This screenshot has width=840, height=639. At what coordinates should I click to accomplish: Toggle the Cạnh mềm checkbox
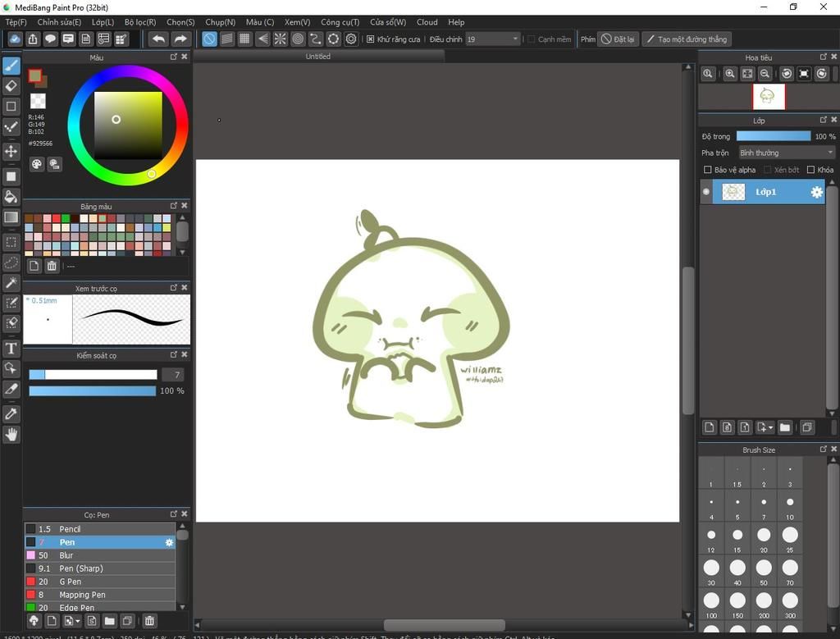point(532,39)
